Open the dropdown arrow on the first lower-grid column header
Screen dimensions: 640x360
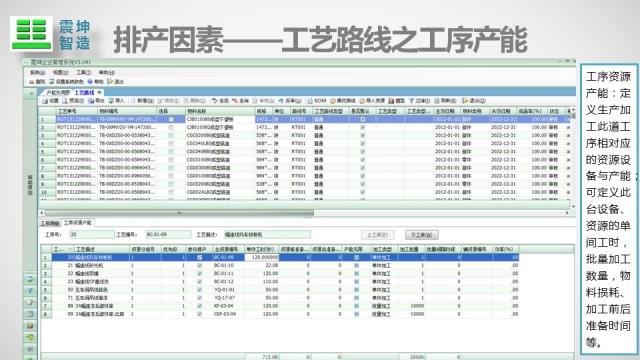(x=70, y=249)
